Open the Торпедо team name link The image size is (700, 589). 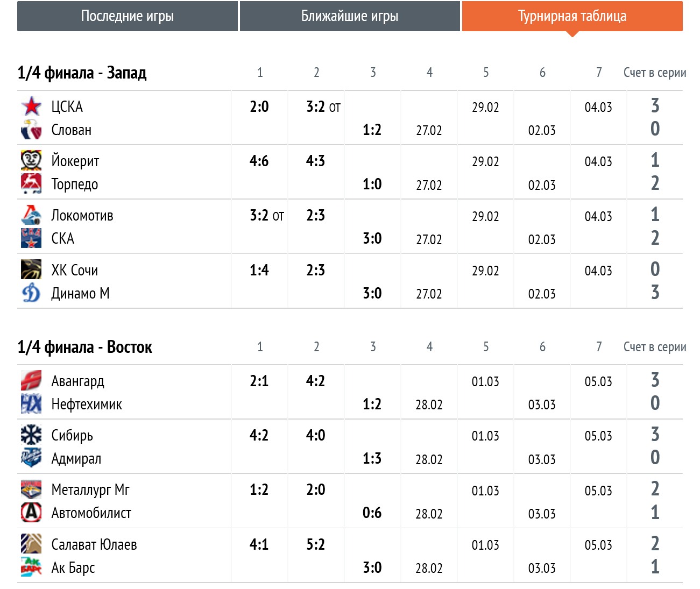75,184
